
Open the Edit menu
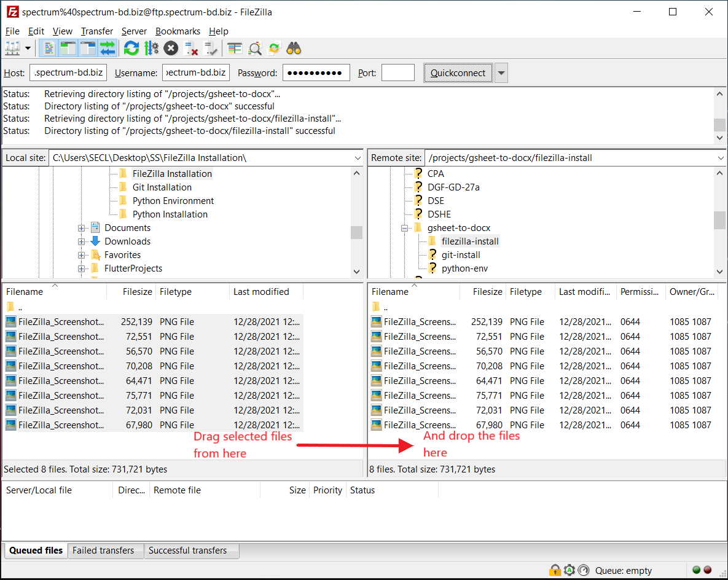tap(36, 31)
